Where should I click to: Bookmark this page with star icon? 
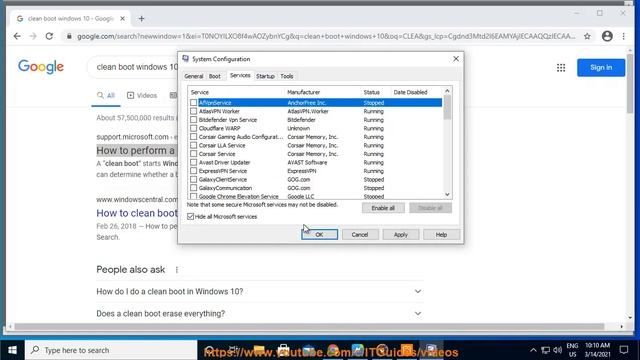pos(587,36)
